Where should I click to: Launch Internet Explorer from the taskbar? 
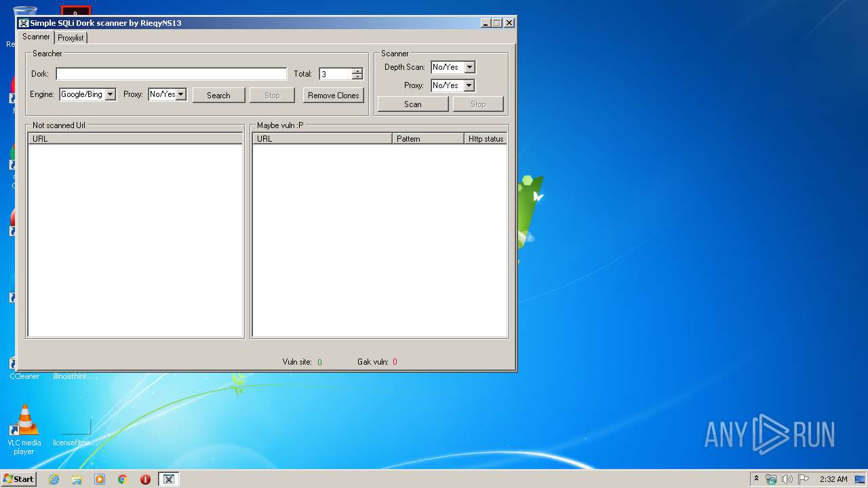tap(54, 479)
